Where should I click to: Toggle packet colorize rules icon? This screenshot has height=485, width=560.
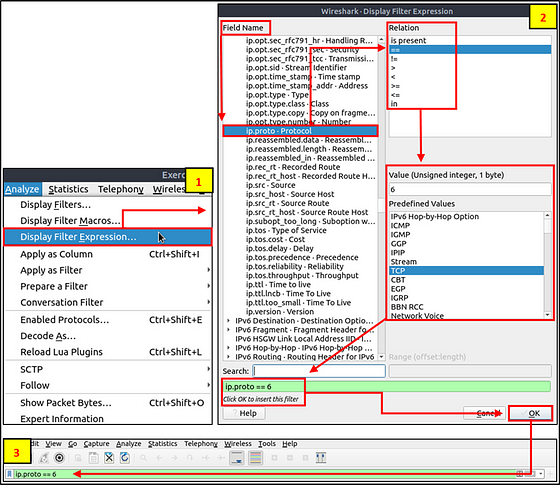tap(256, 458)
